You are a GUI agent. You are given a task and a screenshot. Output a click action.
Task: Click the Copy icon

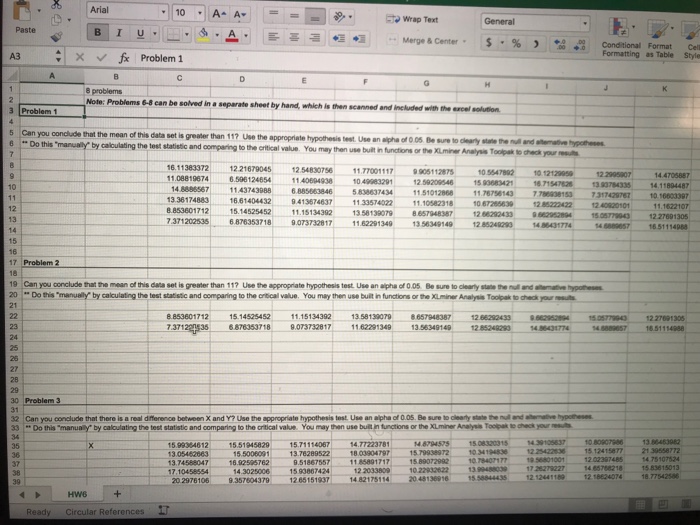click(57, 20)
